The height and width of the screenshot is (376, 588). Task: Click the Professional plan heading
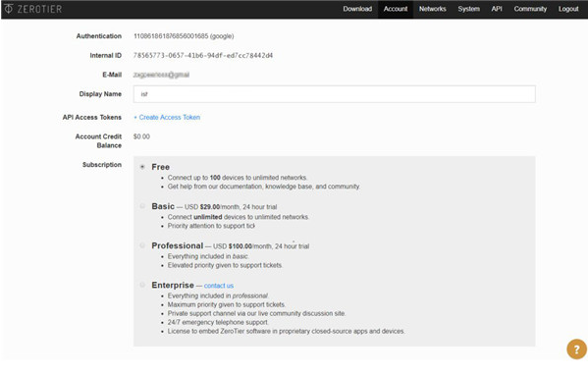coord(178,245)
